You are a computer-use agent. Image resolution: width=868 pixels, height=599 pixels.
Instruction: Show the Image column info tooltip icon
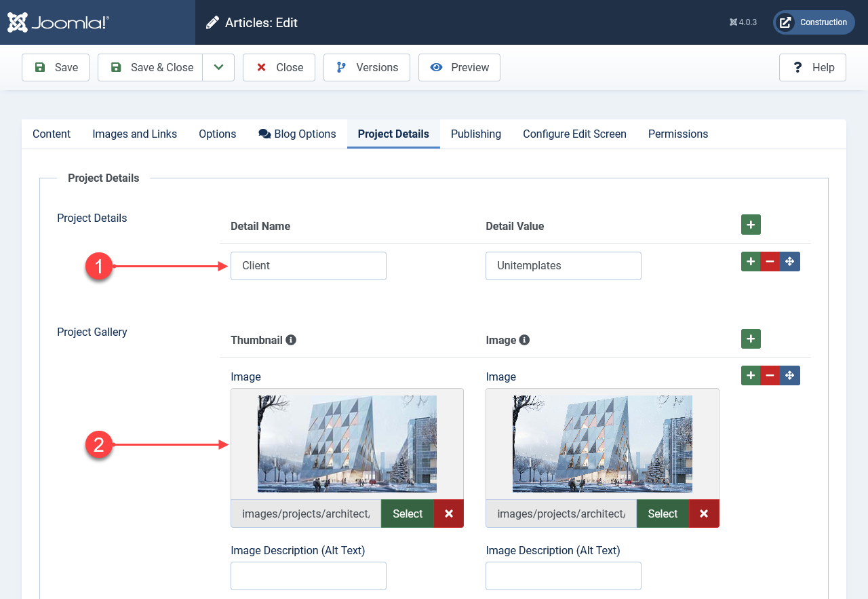(524, 340)
